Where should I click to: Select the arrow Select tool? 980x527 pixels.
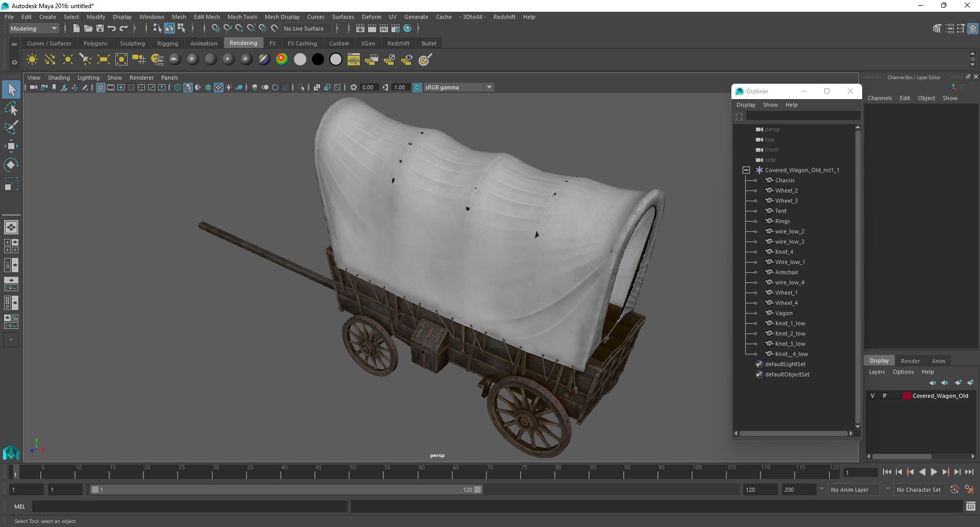11,90
